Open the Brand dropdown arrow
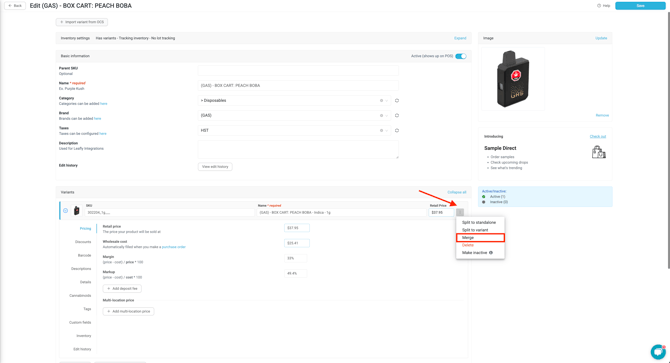The width and height of the screenshot is (670, 363). pyautogui.click(x=386, y=115)
